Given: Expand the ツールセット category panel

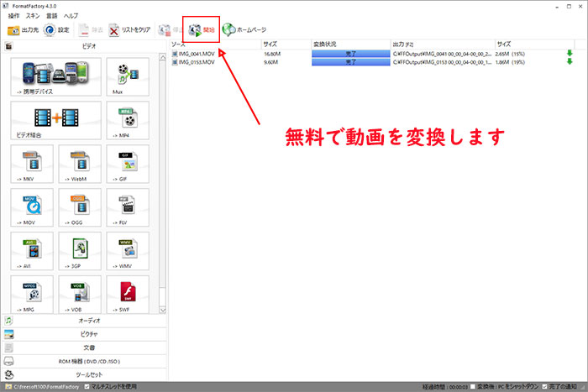Looking at the screenshot, I should point(84,374).
